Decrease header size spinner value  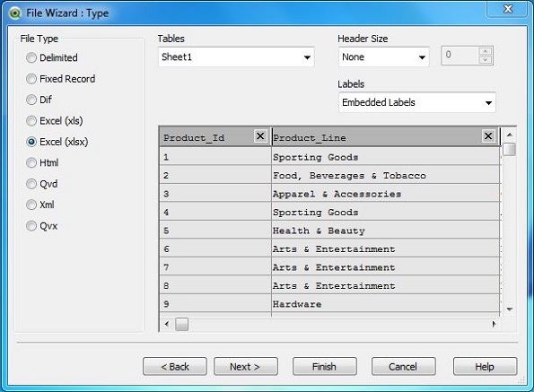click(485, 60)
